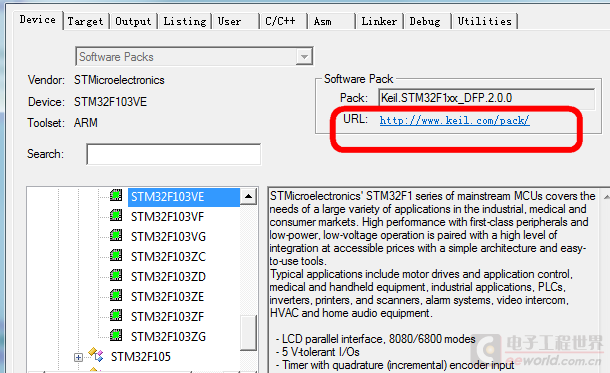Select STM32F103ZG device

(x=168, y=337)
